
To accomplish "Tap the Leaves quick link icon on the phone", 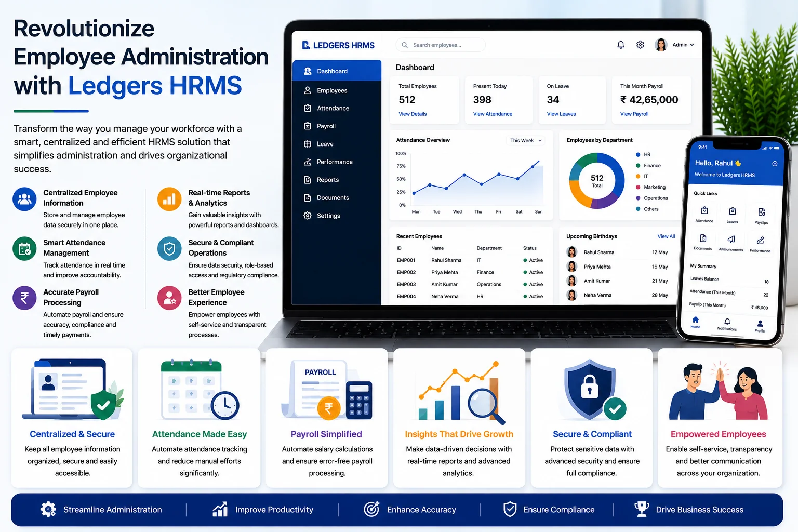I will coord(733,211).
